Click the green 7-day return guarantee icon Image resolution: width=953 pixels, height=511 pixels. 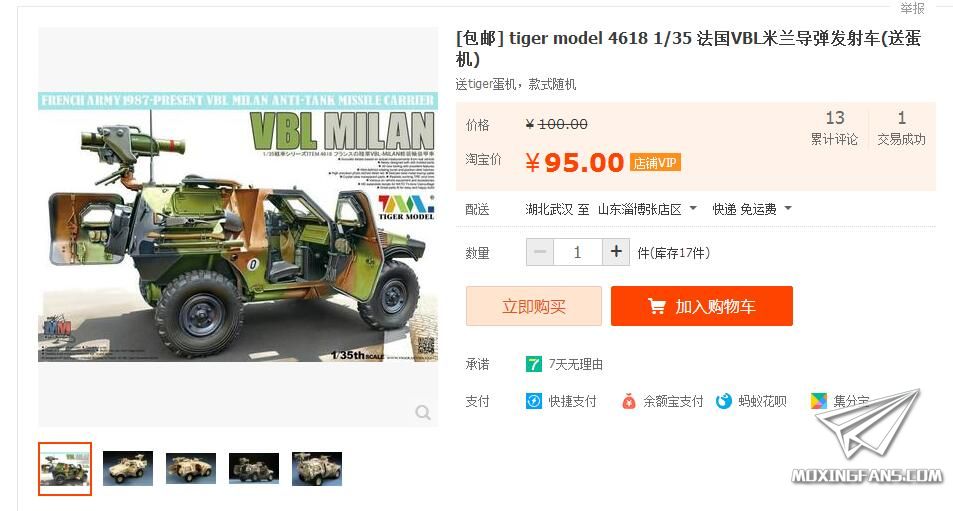tap(534, 364)
